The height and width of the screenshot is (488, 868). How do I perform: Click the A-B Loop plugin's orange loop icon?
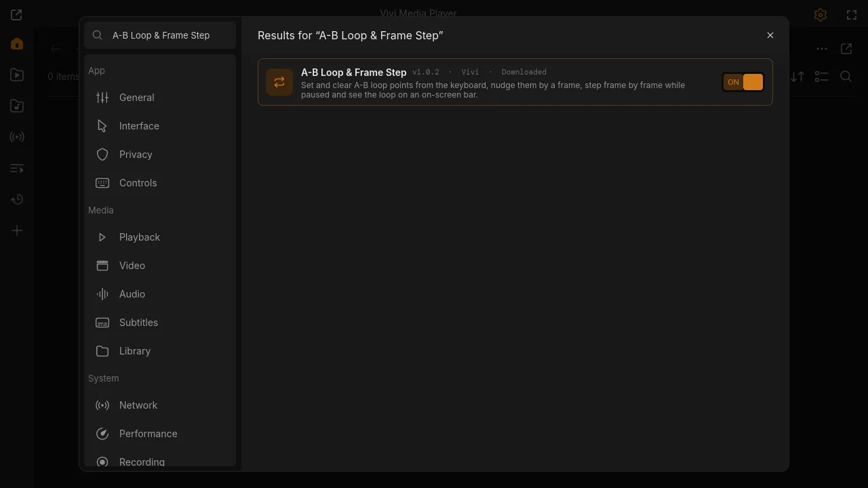279,82
